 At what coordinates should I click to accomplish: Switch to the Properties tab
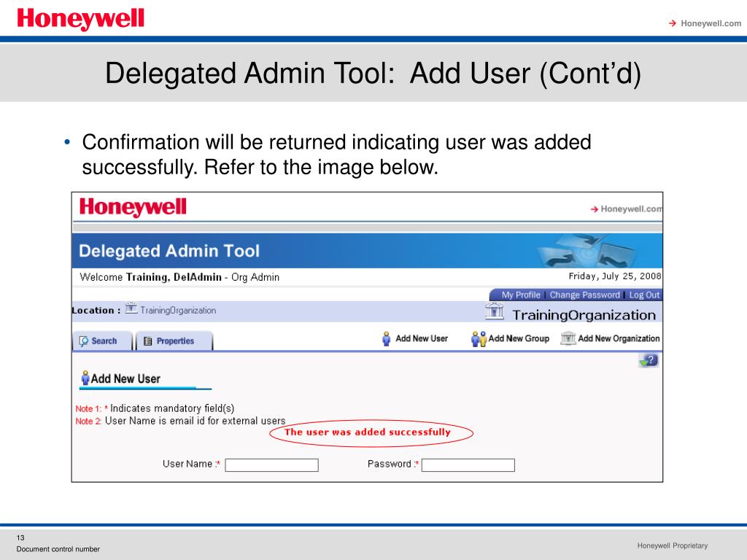[x=174, y=341]
